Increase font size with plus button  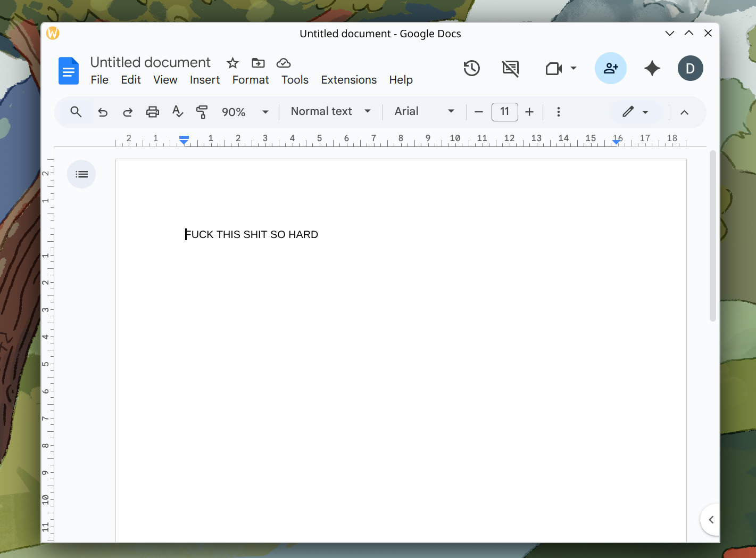point(529,112)
